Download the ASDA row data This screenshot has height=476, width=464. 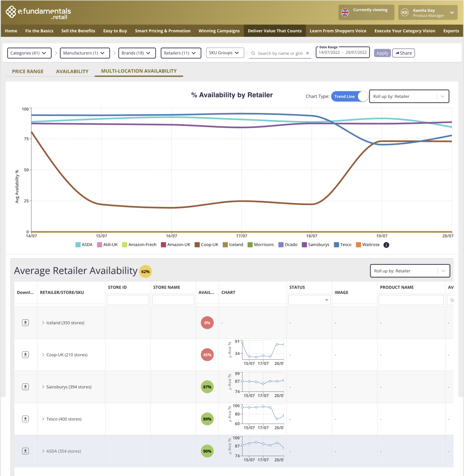(25, 451)
